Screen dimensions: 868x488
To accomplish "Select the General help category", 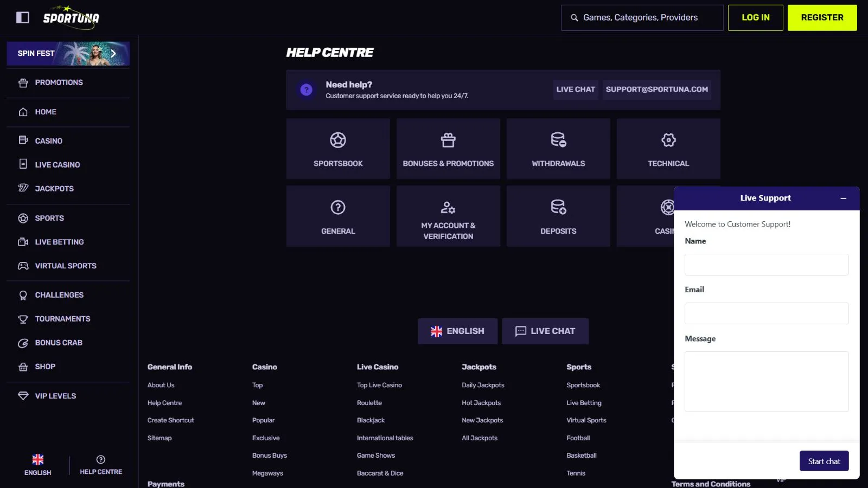I will click(338, 216).
